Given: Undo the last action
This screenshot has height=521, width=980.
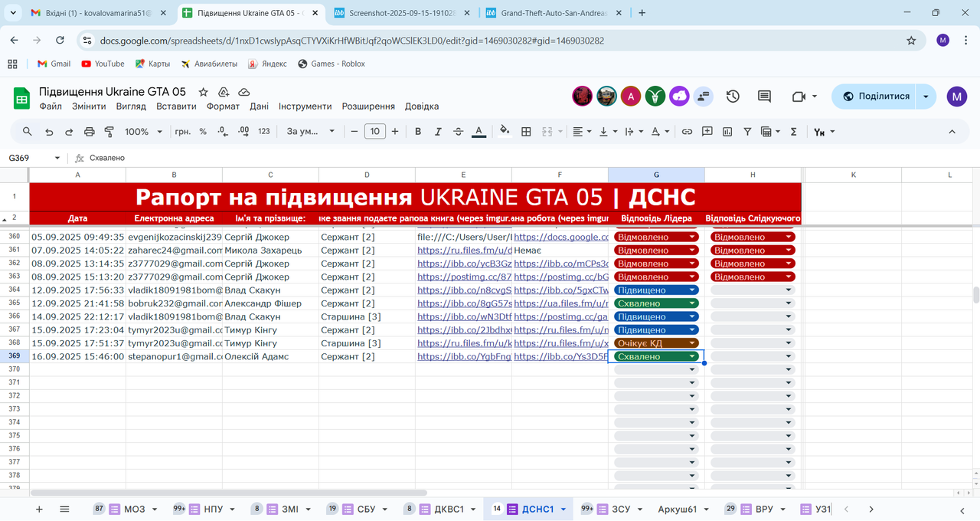Looking at the screenshot, I should [x=49, y=132].
